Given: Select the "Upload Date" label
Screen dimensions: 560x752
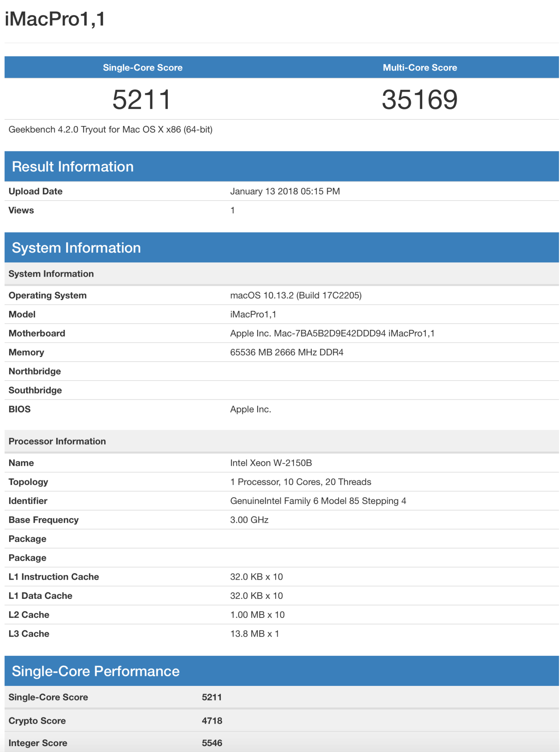Looking at the screenshot, I should tap(36, 191).
